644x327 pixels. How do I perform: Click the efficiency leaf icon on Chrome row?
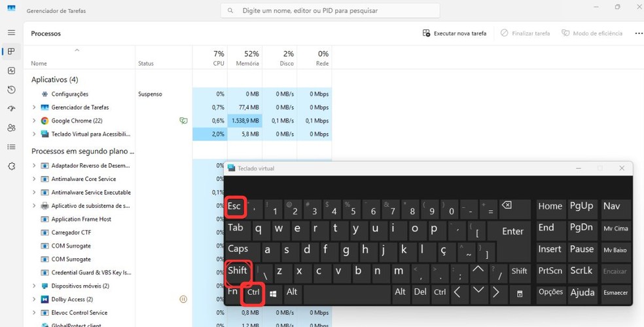(184, 121)
